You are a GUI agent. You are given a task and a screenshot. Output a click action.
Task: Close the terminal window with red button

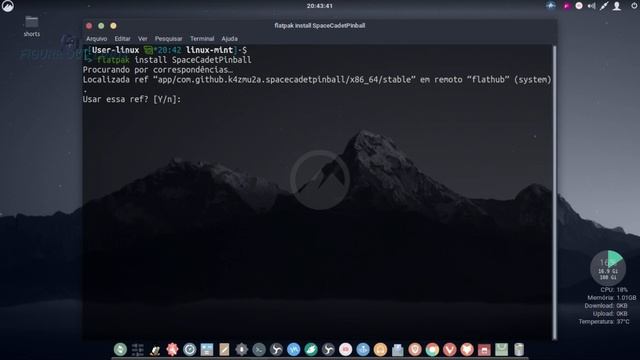[x=89, y=26]
